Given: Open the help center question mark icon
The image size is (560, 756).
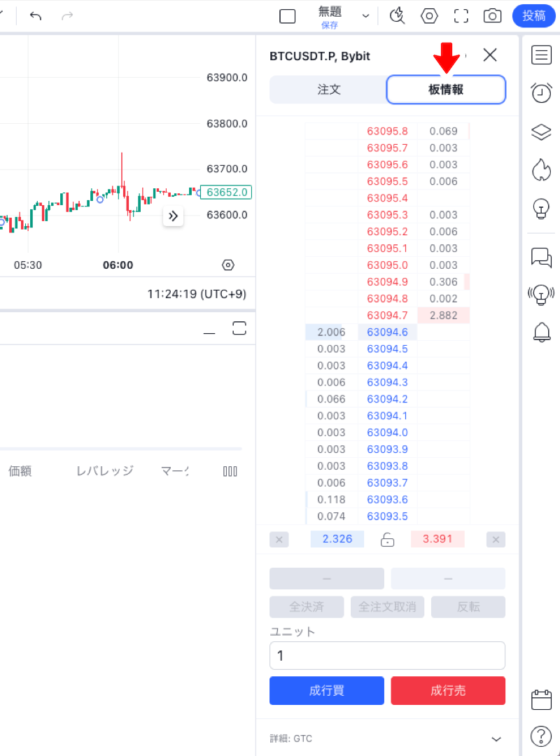Looking at the screenshot, I should coord(541,736).
